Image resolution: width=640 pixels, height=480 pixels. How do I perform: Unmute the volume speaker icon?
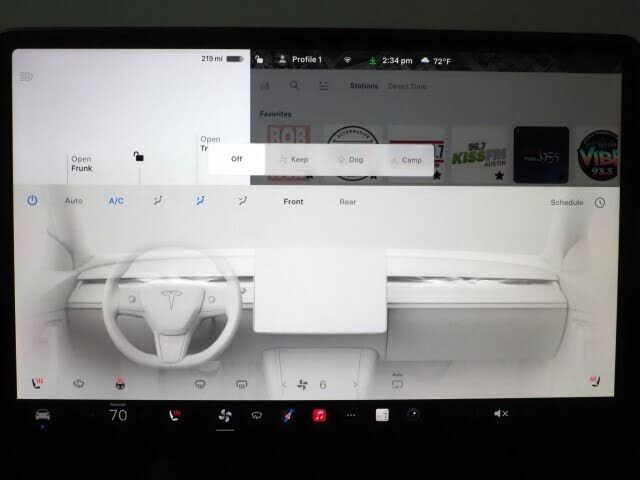pyautogui.click(x=501, y=414)
